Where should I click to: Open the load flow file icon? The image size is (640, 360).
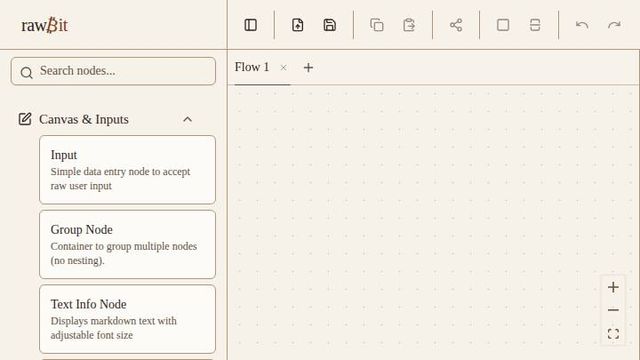click(x=298, y=25)
